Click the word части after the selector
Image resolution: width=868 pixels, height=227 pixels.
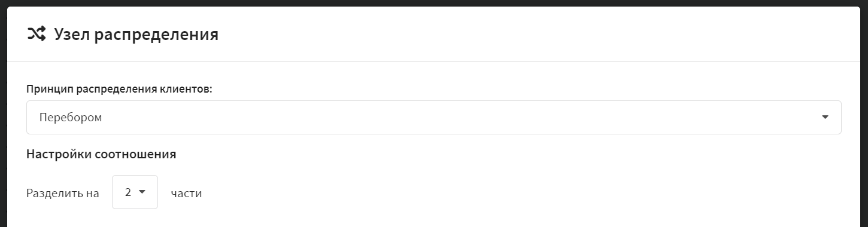point(186,193)
